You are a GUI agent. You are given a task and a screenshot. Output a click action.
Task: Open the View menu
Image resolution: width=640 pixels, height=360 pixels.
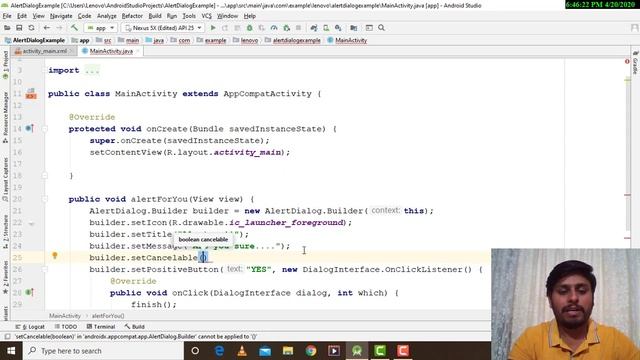point(38,16)
